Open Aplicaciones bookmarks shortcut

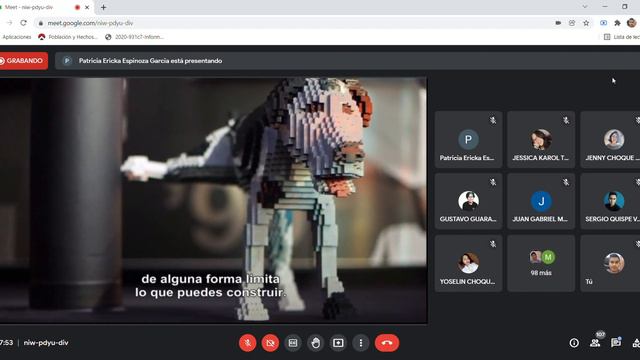[x=16, y=37]
